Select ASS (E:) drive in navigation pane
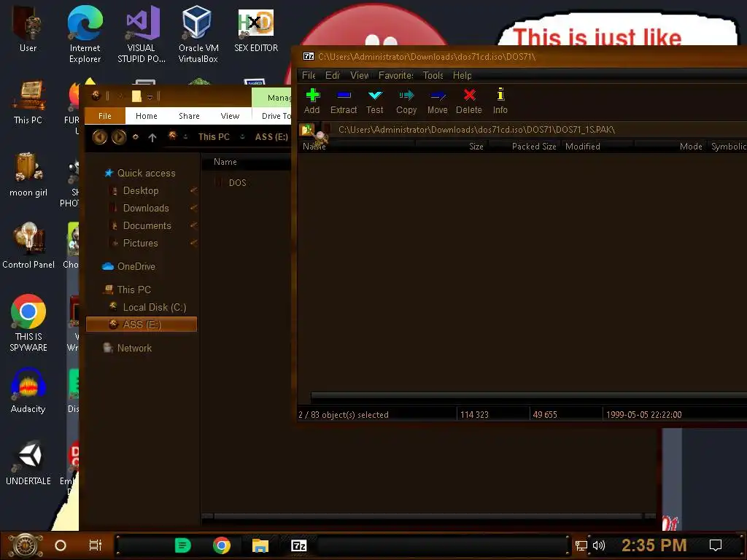 point(142,324)
